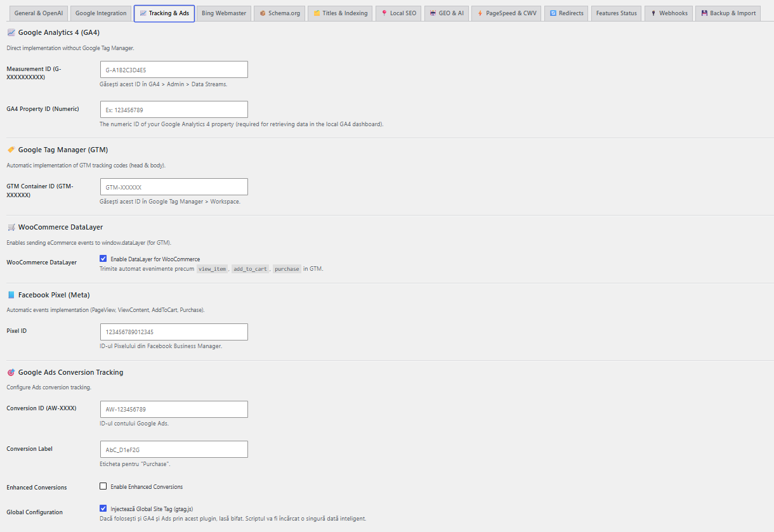The width and height of the screenshot is (774, 532).
Task: Click the pin icon on Local SEO tab
Action: click(x=384, y=13)
